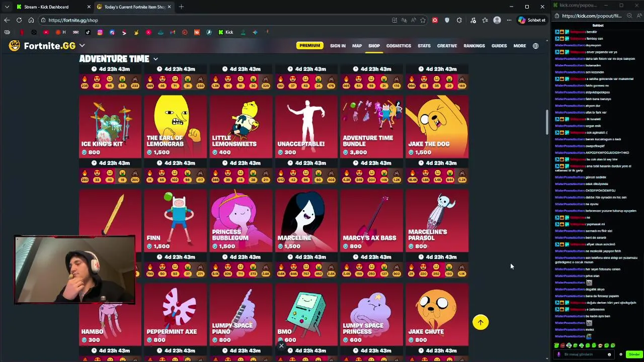The image size is (644, 362).
Task: Open the Kick bookmark in bookmarks bar
Action: (225, 32)
